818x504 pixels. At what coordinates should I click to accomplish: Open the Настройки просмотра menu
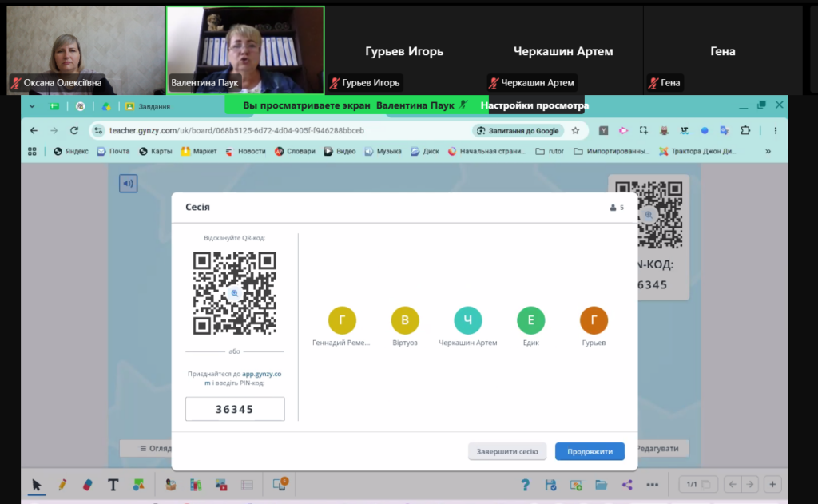pos(534,105)
